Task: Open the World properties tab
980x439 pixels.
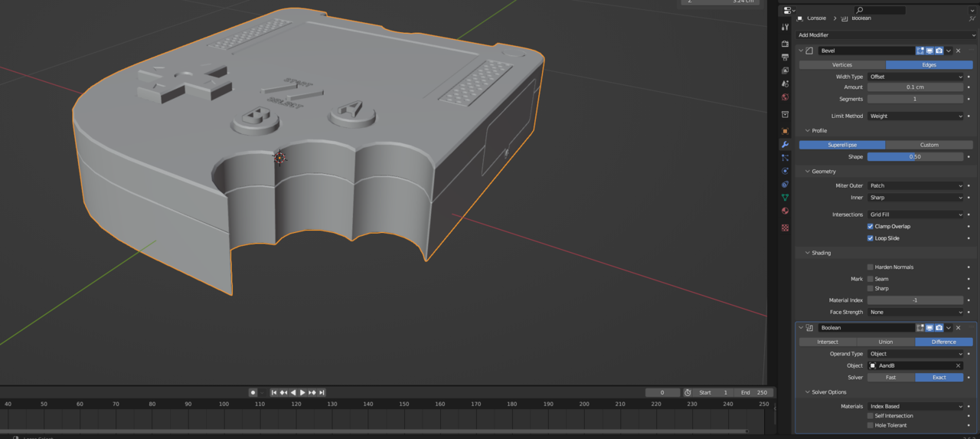Action: point(785,97)
